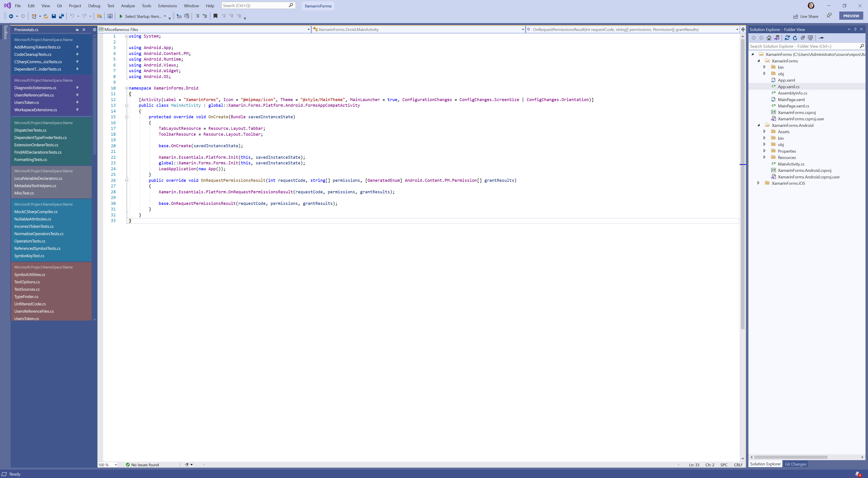This screenshot has height=478, width=868.
Task: Click the Live Share button
Action: pyautogui.click(x=805, y=16)
